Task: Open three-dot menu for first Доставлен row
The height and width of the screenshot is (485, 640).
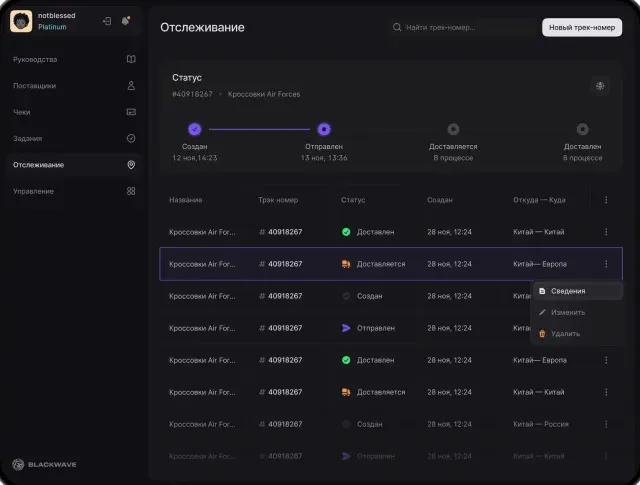Action: [x=606, y=232]
